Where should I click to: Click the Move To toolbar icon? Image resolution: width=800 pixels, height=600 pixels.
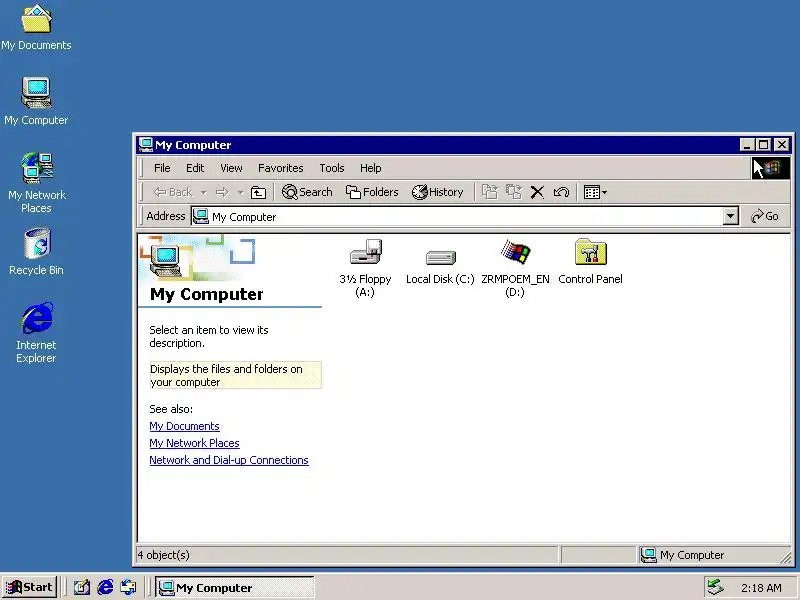pos(490,192)
